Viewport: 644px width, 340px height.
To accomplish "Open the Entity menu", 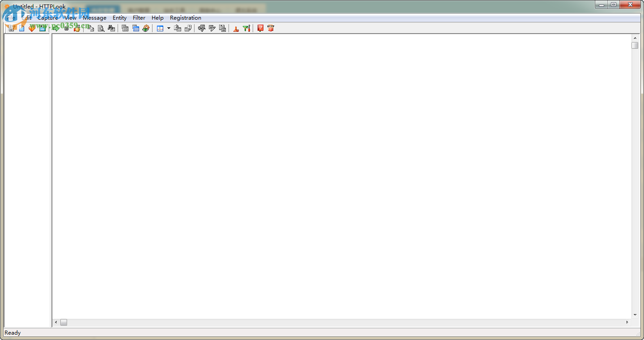I will click(119, 18).
